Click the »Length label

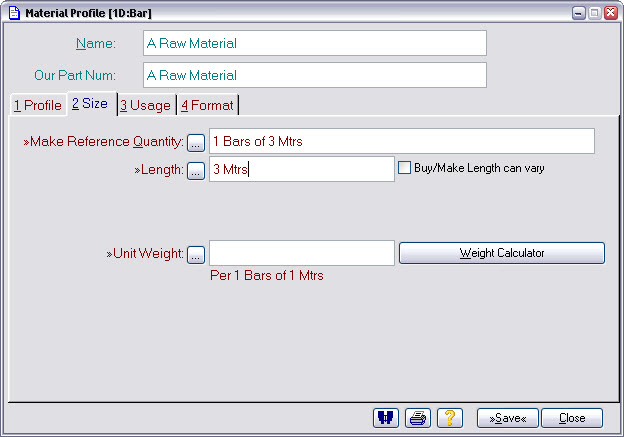(x=159, y=170)
